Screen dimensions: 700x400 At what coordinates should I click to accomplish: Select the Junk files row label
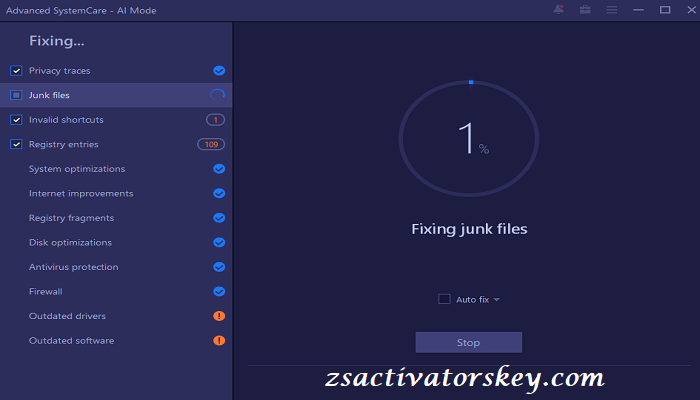click(49, 95)
